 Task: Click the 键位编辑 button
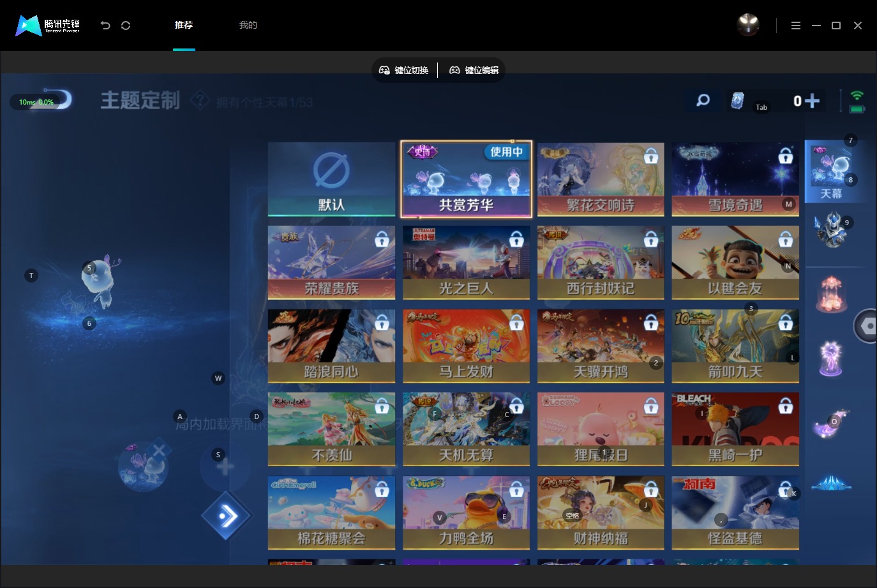[474, 70]
